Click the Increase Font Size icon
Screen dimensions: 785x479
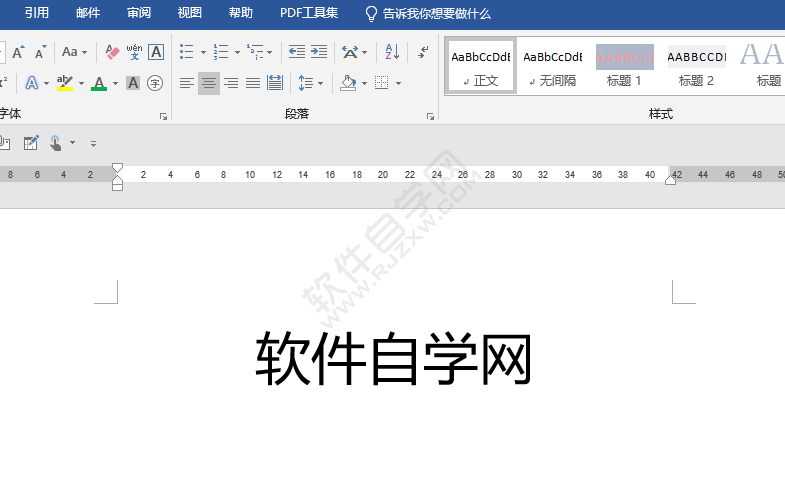(x=18, y=52)
